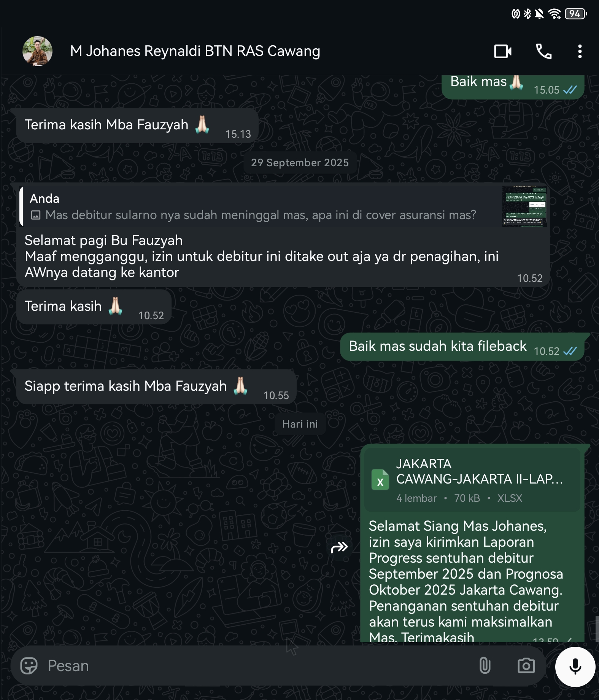Open contact profile picture
This screenshot has width=599, height=700.
click(37, 51)
